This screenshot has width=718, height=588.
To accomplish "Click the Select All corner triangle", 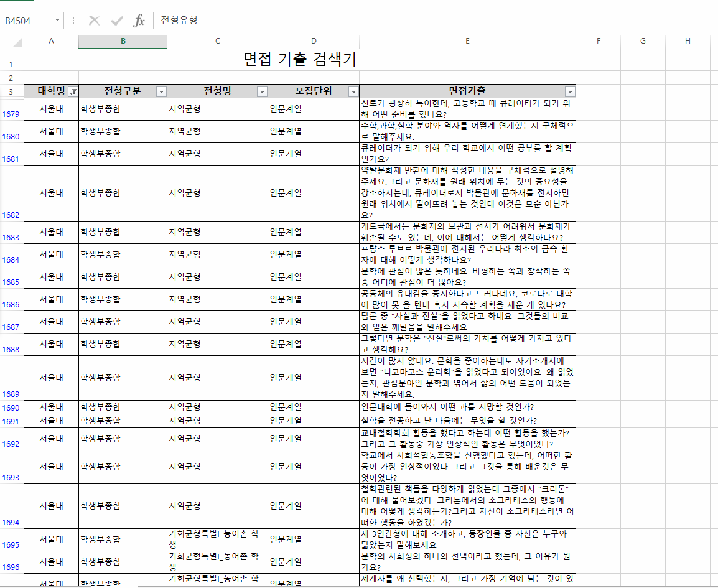I will [x=17, y=42].
